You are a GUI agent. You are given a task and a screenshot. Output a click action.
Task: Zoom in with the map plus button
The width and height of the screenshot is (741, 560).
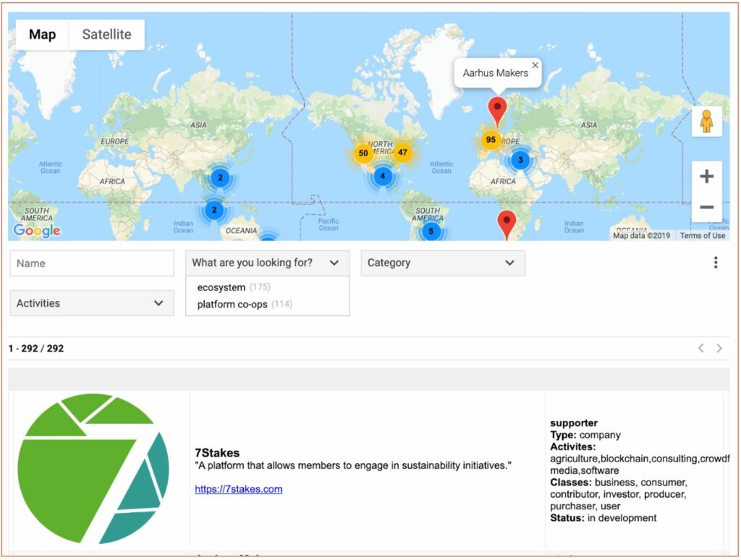pyautogui.click(x=706, y=177)
